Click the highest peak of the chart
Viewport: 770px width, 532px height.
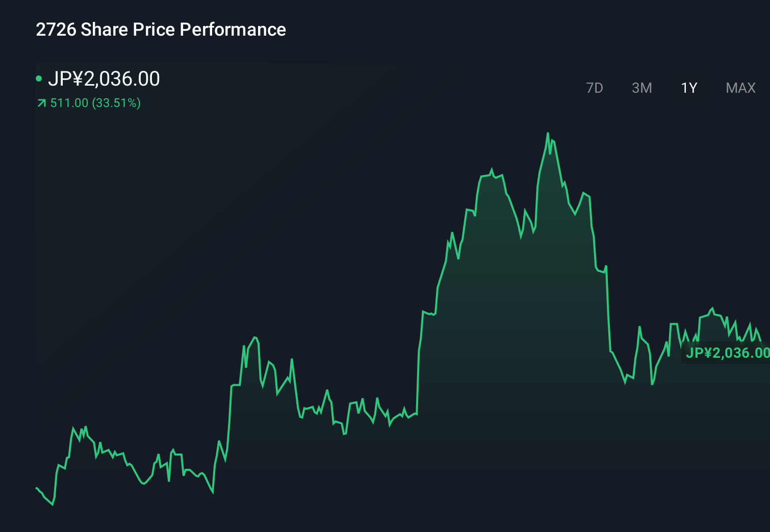pos(549,134)
